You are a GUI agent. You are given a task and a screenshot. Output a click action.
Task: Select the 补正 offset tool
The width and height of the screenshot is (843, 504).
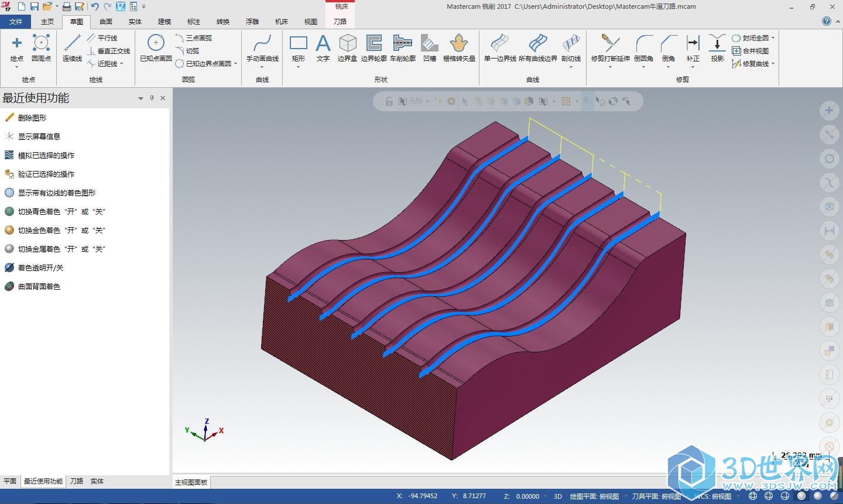[693, 47]
